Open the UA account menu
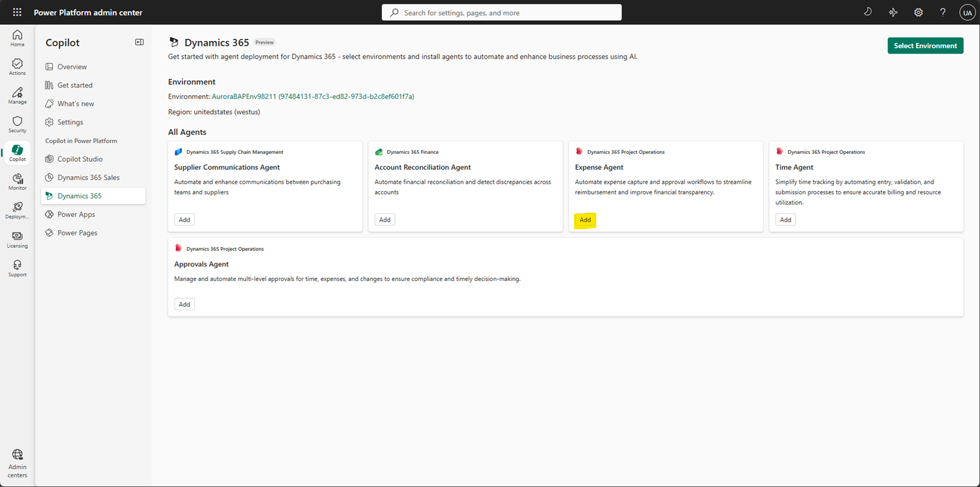This screenshot has height=487, width=980. [967, 12]
